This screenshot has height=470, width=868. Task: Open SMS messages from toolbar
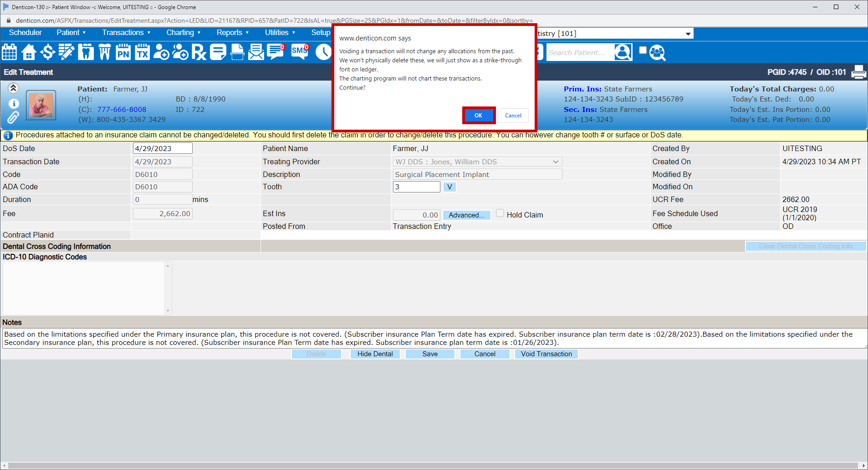(299, 52)
